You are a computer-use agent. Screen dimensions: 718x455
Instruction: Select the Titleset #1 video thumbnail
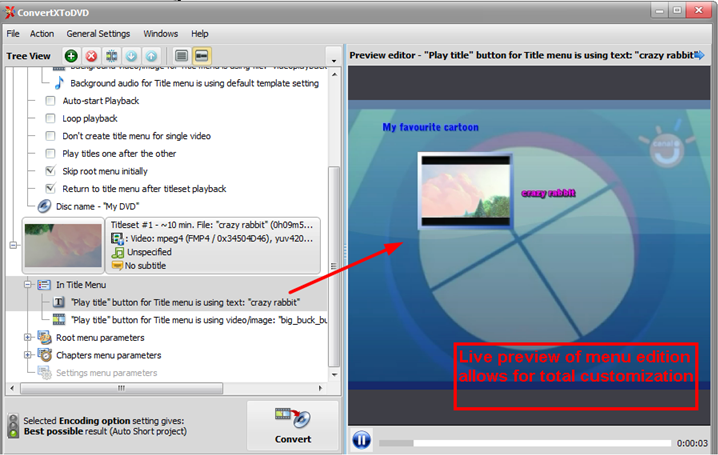tap(63, 245)
